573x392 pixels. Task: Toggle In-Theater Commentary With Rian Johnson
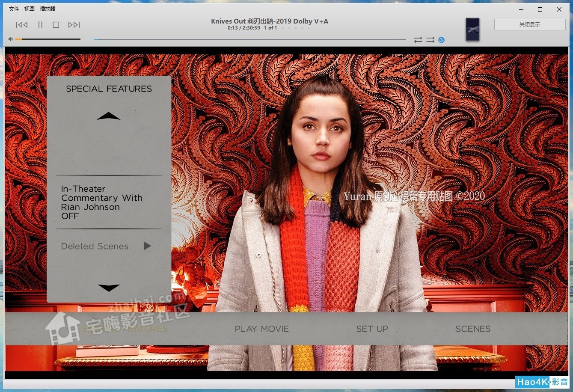coord(102,202)
